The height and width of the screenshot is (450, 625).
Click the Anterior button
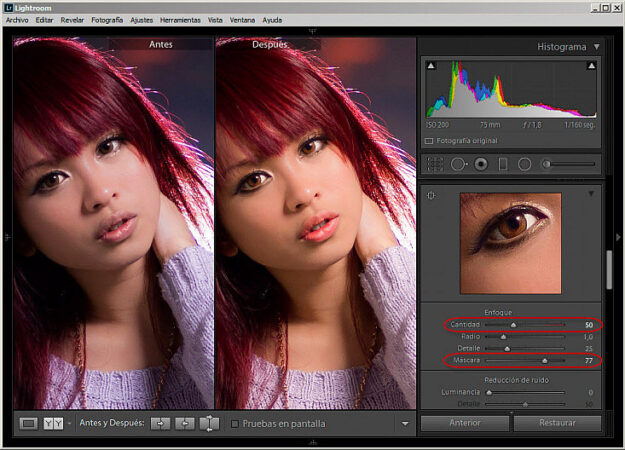[465, 423]
